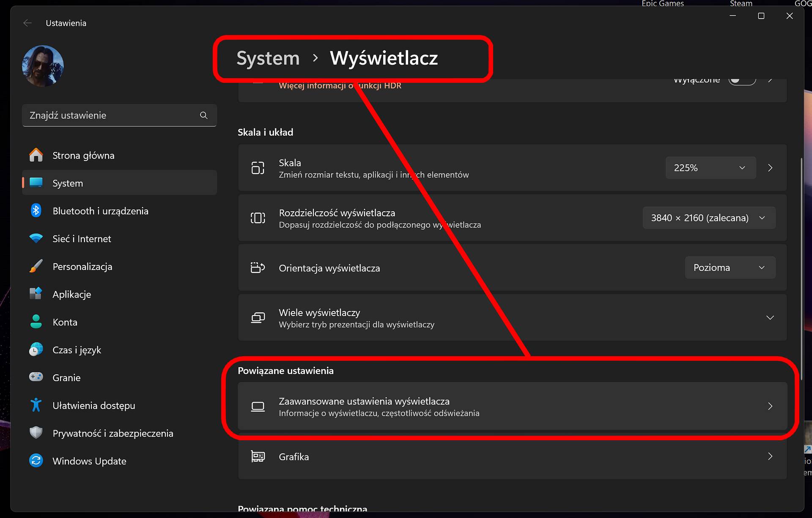The image size is (812, 518).
Task: Open 3840 × 2160 (zalecana) resolution dropdown
Action: tap(709, 218)
